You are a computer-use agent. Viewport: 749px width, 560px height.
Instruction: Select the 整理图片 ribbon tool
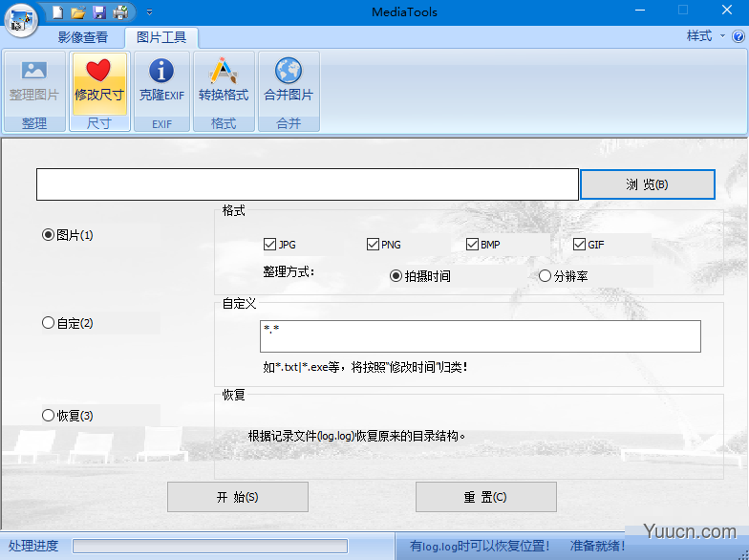click(34, 84)
